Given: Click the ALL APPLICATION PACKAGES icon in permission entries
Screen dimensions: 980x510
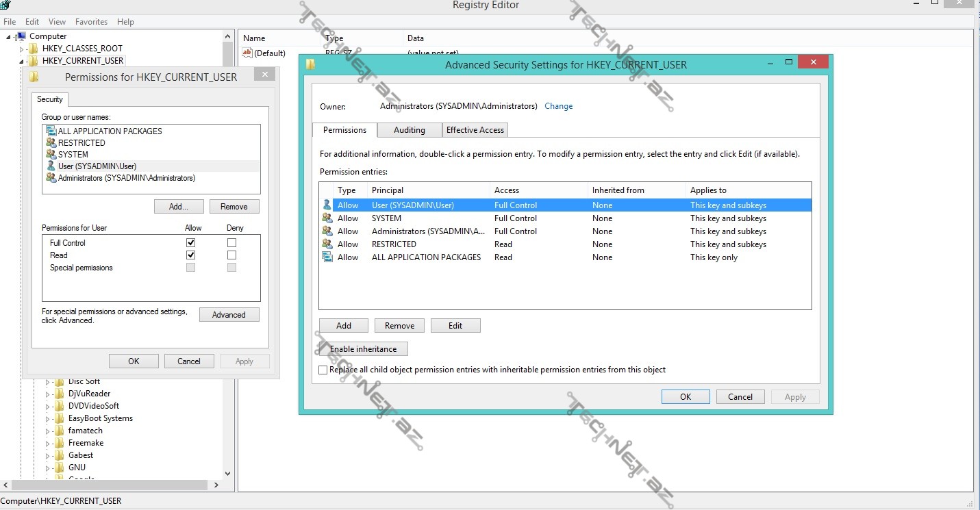Looking at the screenshot, I should pyautogui.click(x=327, y=257).
